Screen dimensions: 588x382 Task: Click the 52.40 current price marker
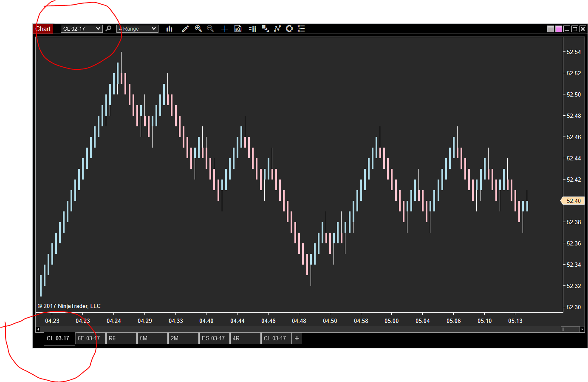click(573, 201)
